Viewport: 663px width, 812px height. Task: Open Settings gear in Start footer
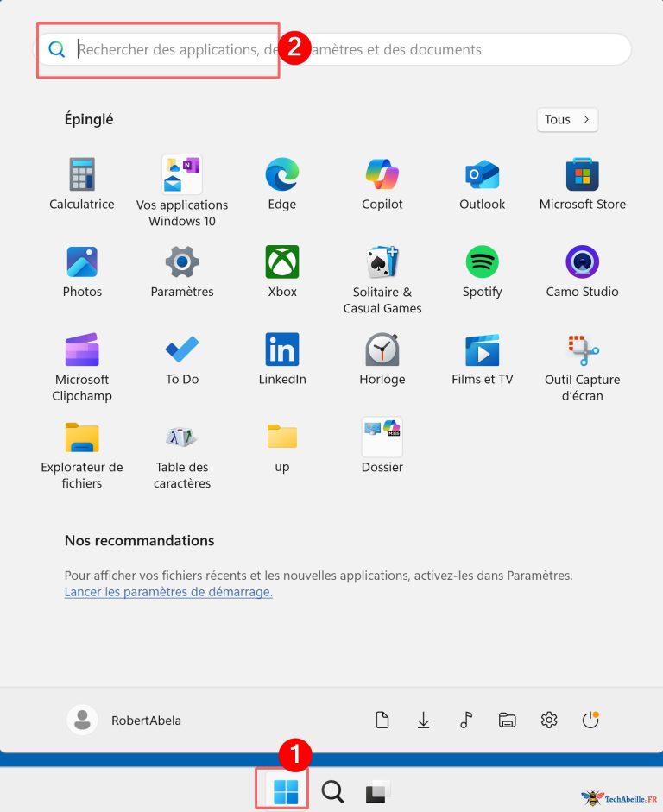point(548,720)
